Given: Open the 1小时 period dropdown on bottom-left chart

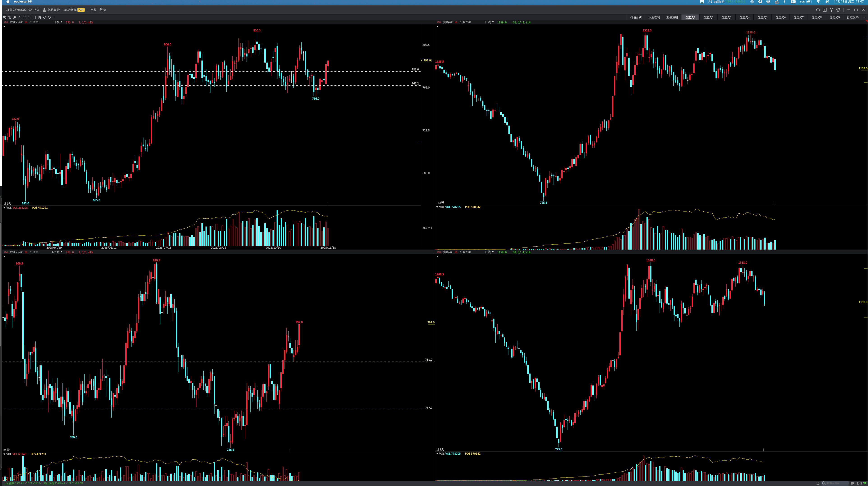Looking at the screenshot, I should 57,252.
